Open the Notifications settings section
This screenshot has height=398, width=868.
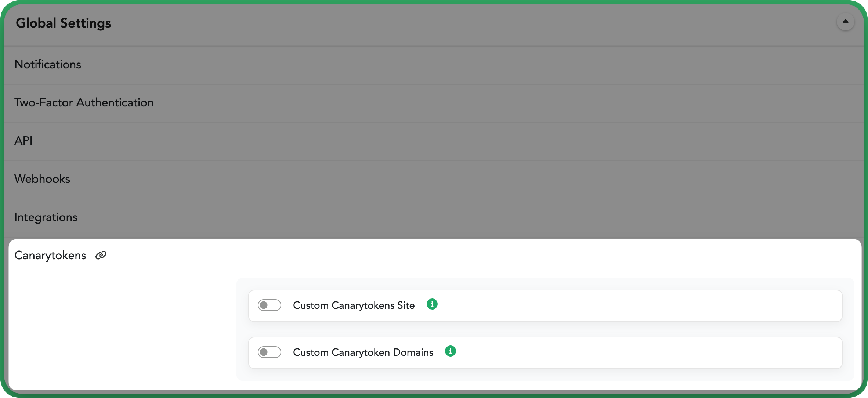434,65
